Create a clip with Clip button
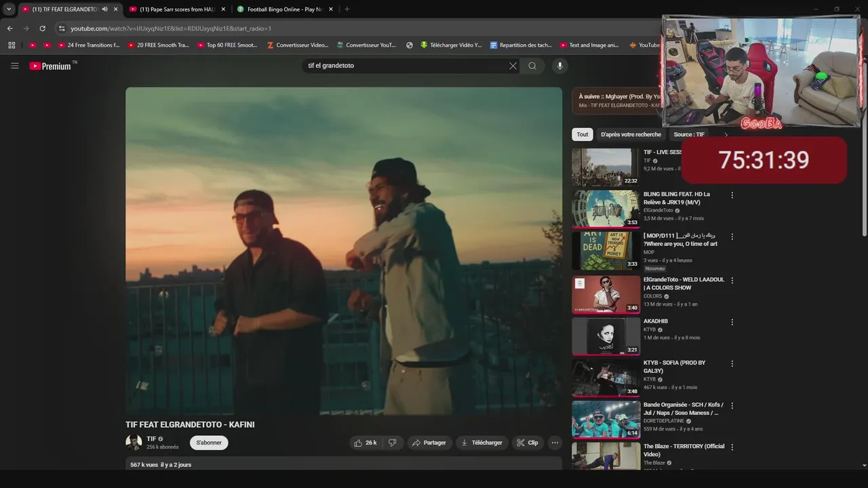 528,443
